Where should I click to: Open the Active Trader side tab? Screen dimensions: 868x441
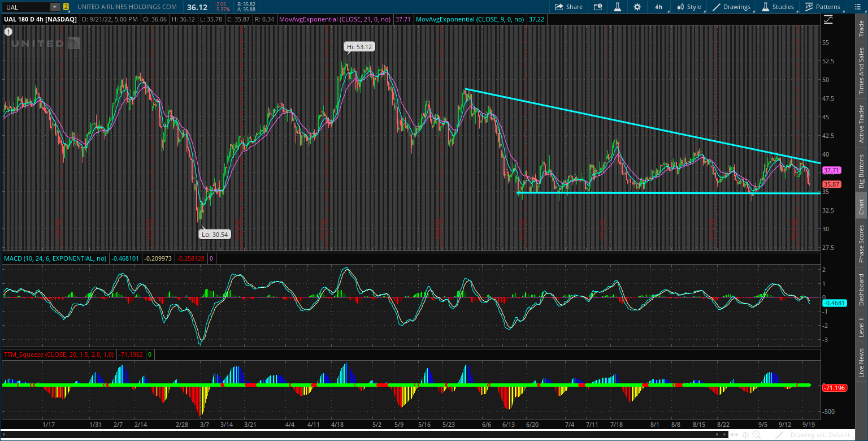(x=861, y=124)
